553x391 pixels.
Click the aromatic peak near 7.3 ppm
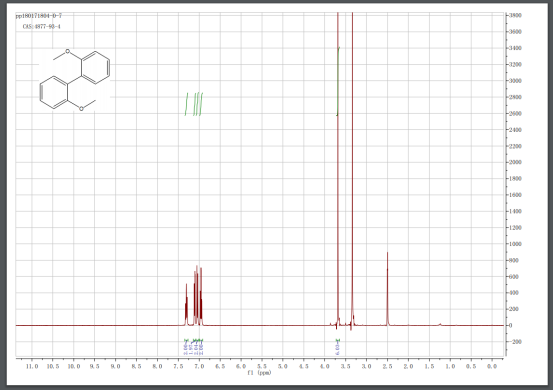[187, 305]
